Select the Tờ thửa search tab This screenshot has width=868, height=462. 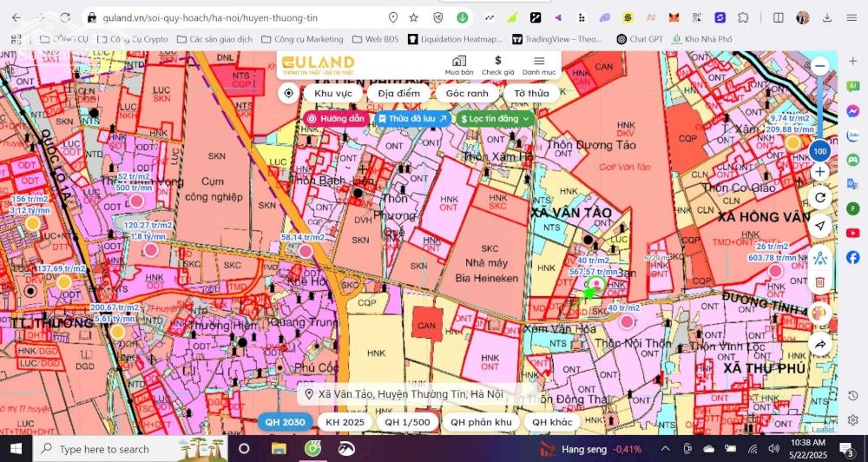pos(531,94)
